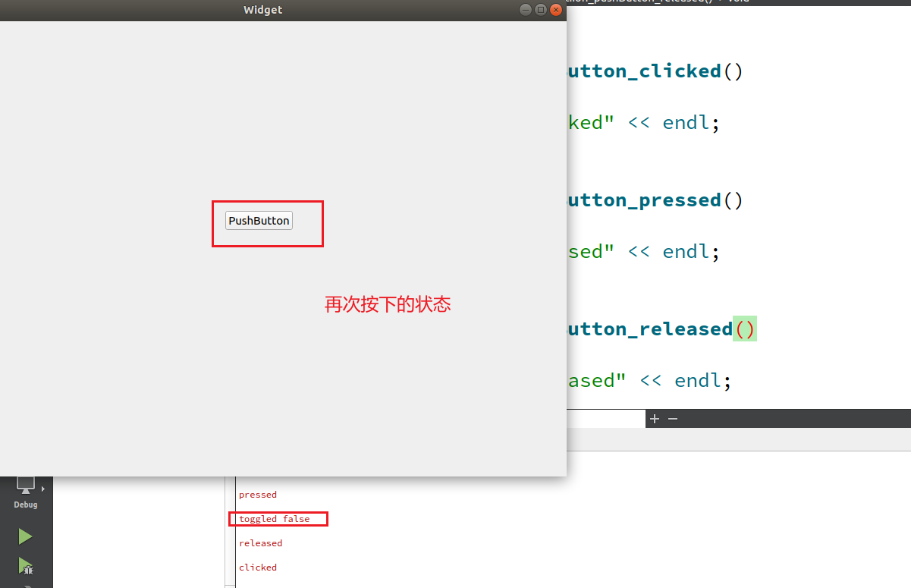Click endl on the 'ased" << endl;' code line
Screen dimensions: 911x588
[x=698, y=381]
